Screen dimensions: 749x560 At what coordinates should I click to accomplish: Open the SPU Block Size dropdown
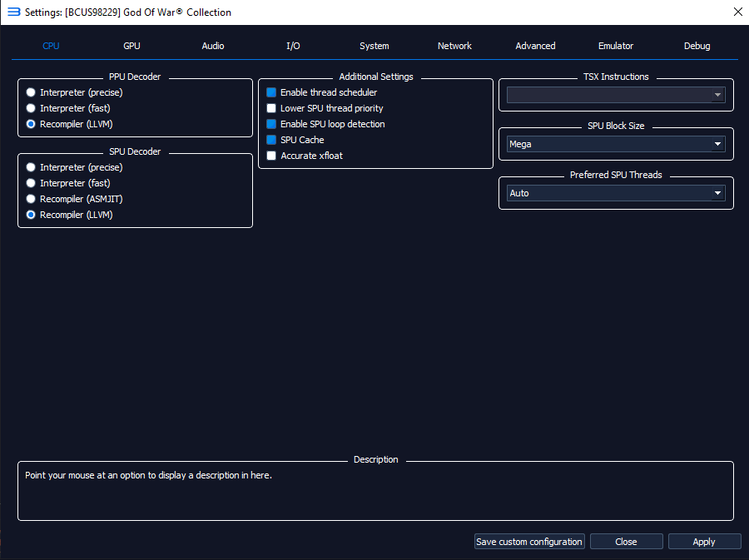pyautogui.click(x=616, y=144)
